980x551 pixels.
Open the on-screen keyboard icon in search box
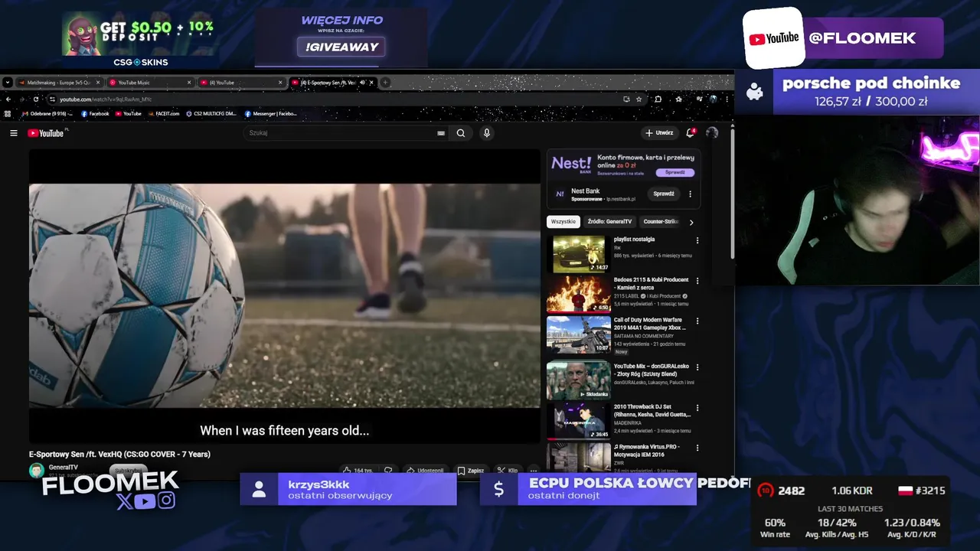click(x=441, y=133)
